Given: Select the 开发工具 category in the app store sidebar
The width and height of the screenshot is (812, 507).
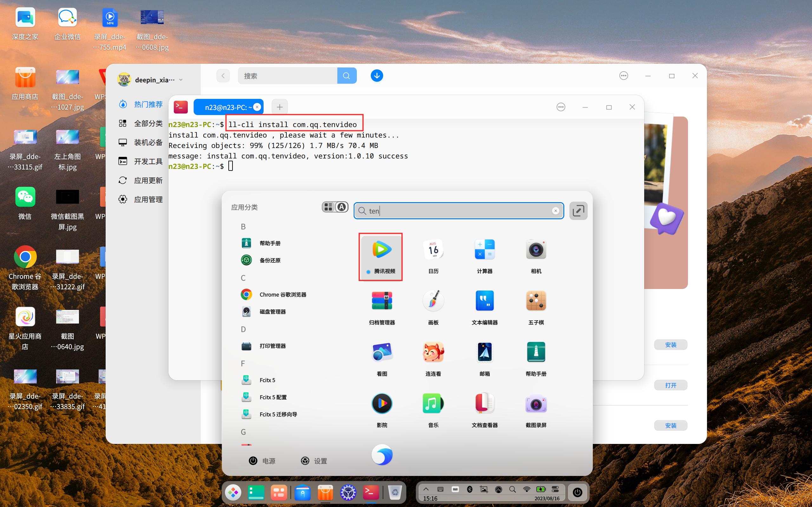Looking at the screenshot, I should [x=149, y=161].
